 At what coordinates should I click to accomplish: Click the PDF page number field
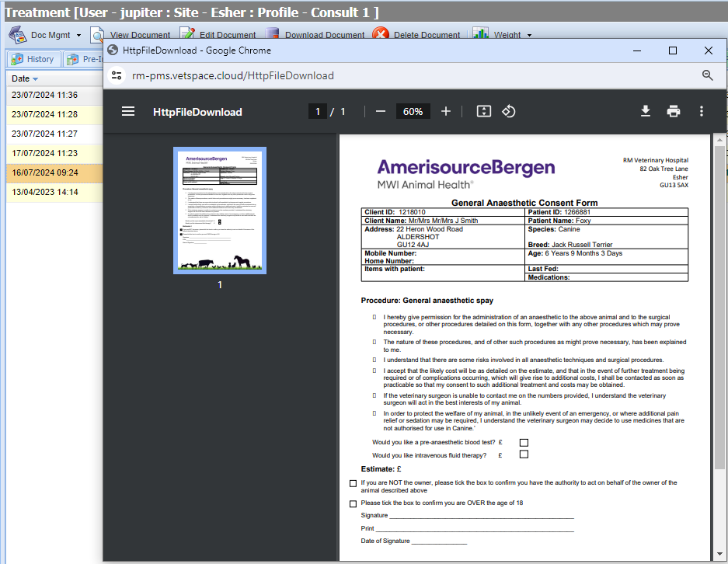coord(318,111)
